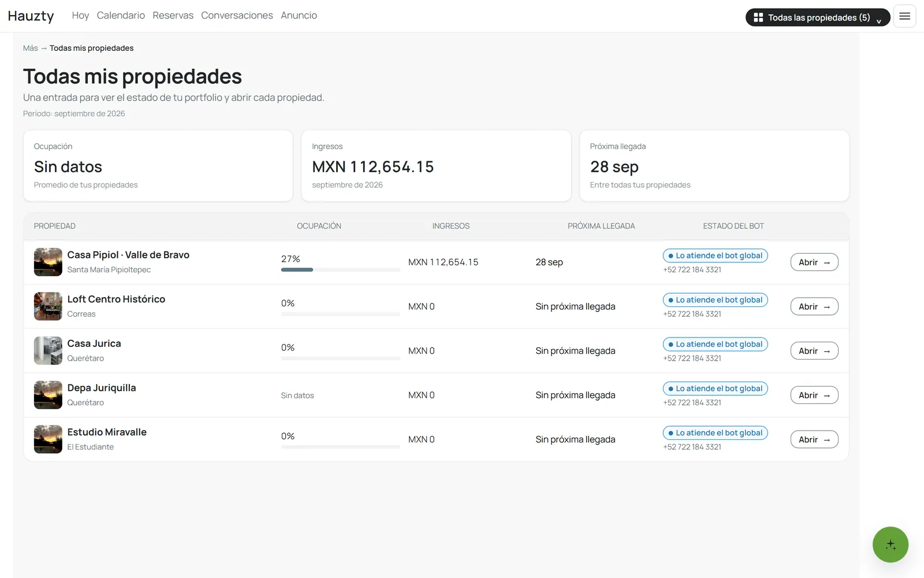The width and height of the screenshot is (924, 578).
Task: Select the Loft Centro Histórico thumbnail image
Action: pyautogui.click(x=48, y=306)
